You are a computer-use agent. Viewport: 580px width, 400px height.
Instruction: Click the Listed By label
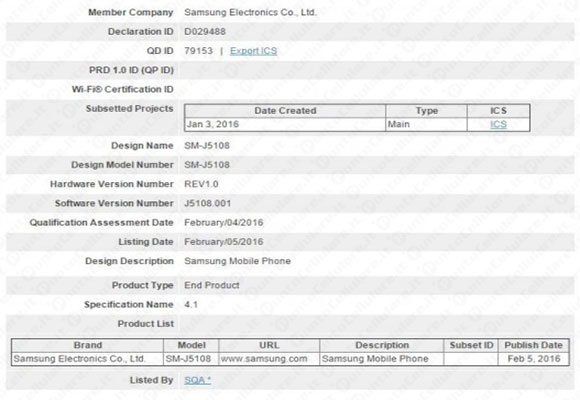(x=152, y=380)
